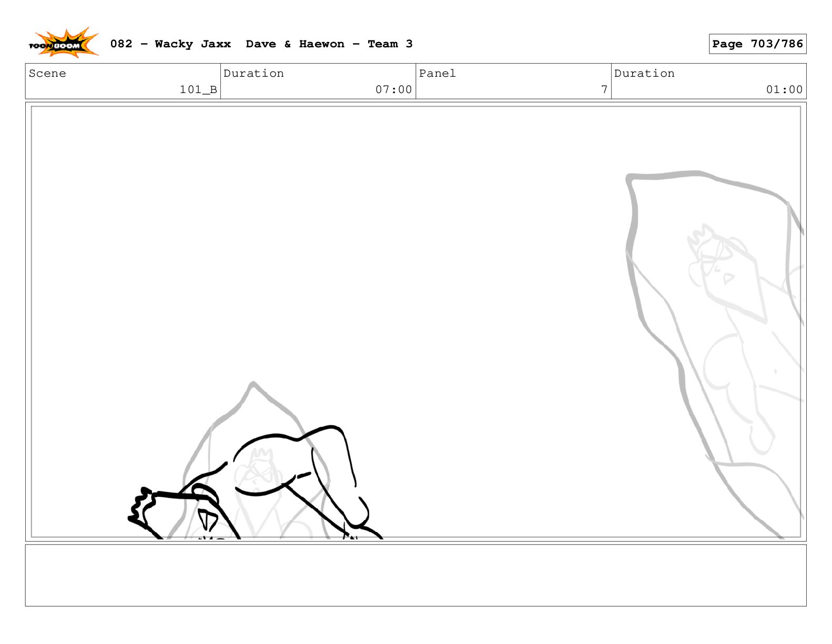Select scene value '101_B'
This screenshot has height=644, width=832.
pyautogui.click(x=198, y=89)
